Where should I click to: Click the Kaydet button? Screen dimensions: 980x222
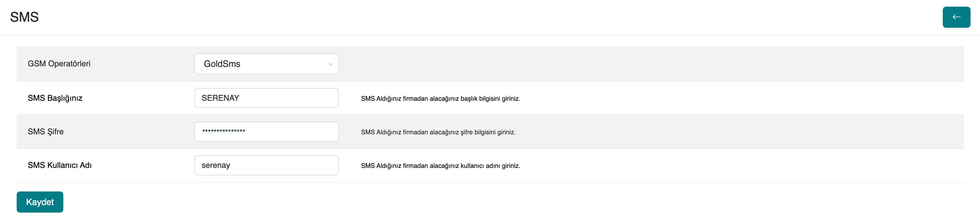[x=40, y=202]
